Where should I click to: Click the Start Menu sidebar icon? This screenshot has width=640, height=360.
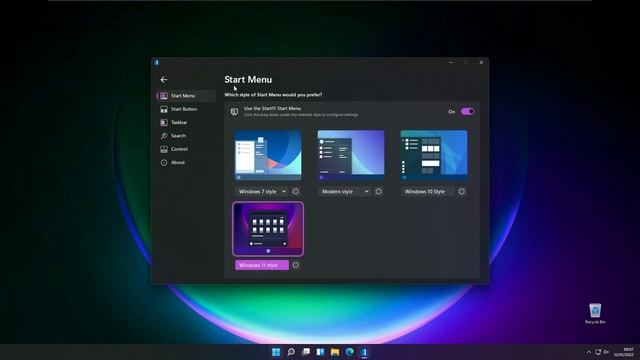pos(164,96)
